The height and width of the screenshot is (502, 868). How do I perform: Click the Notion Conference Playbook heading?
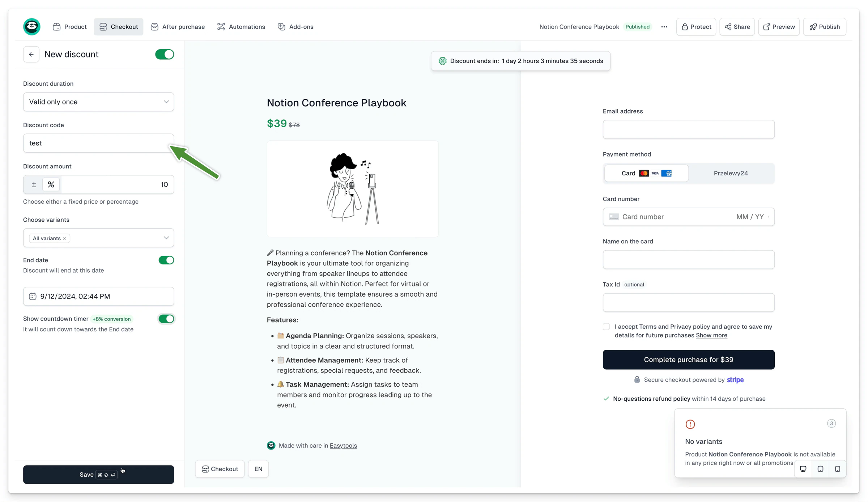point(337,103)
